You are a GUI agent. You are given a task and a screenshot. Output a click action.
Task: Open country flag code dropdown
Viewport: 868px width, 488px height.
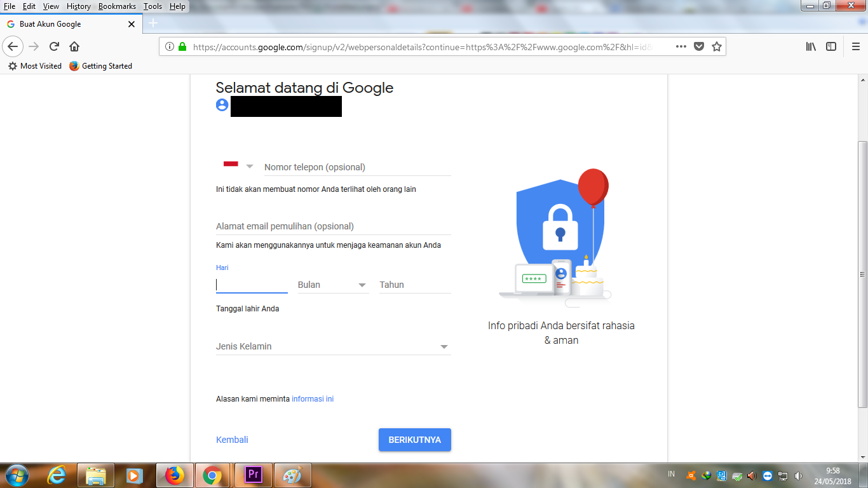238,166
